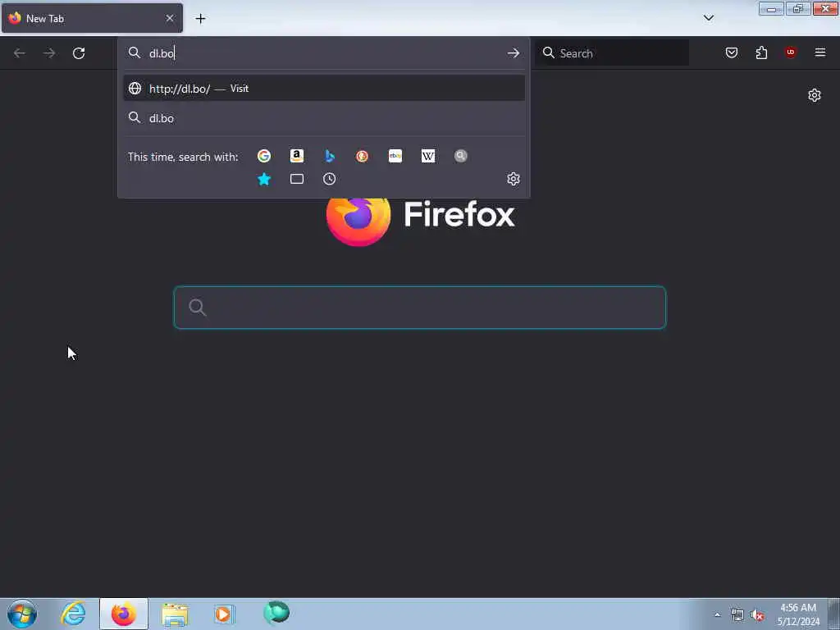Open search settings gear in urlbar dropdown

point(514,179)
